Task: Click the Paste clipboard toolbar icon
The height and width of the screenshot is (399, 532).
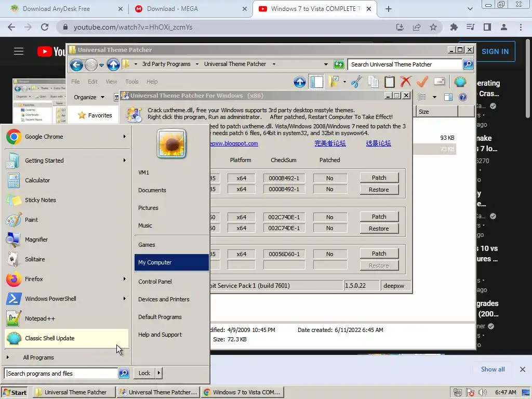Action: [390, 82]
